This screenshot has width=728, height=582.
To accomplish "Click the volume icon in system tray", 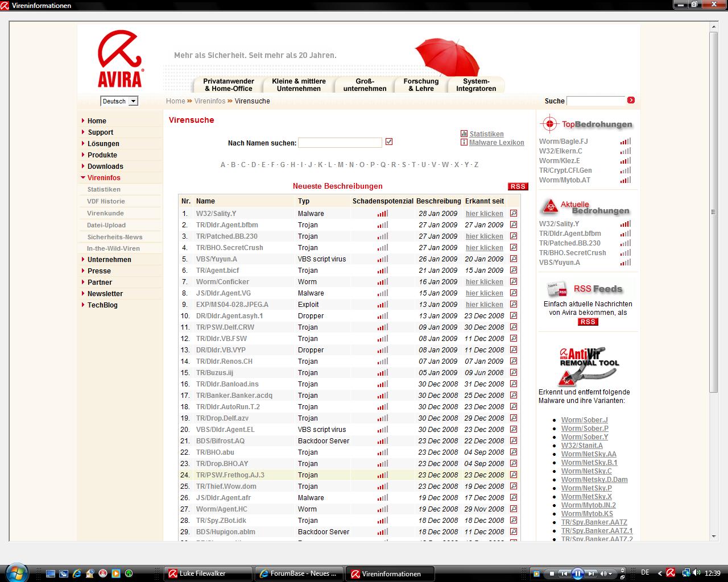I will [x=697, y=573].
